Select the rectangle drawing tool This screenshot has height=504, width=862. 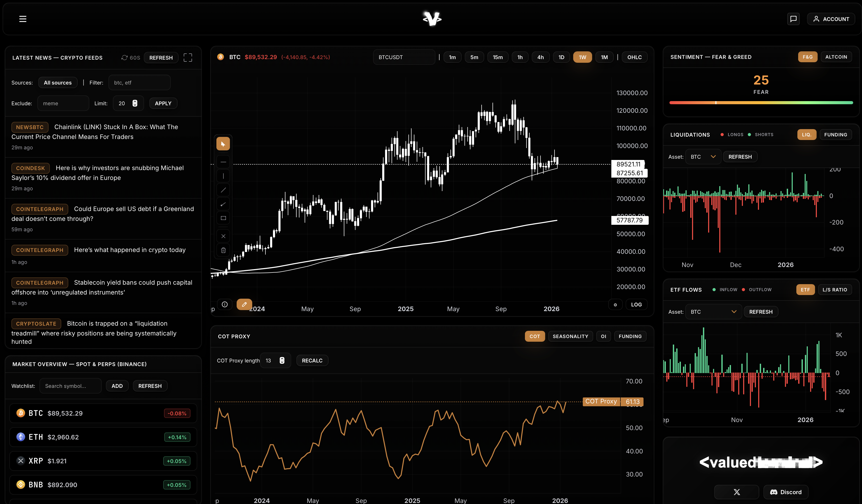(223, 218)
